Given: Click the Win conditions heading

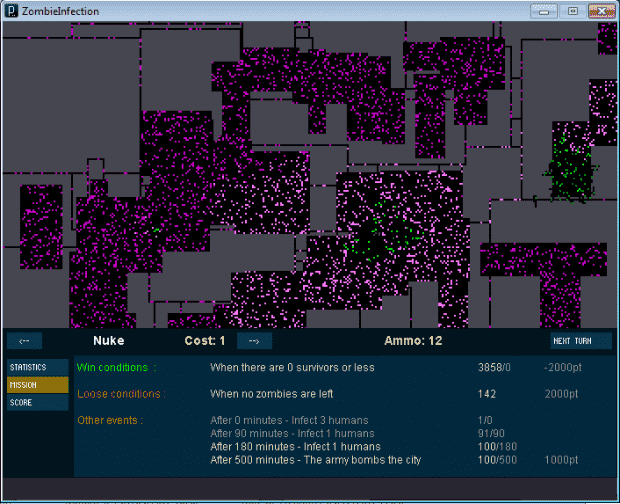Looking at the screenshot, I should click(117, 367).
